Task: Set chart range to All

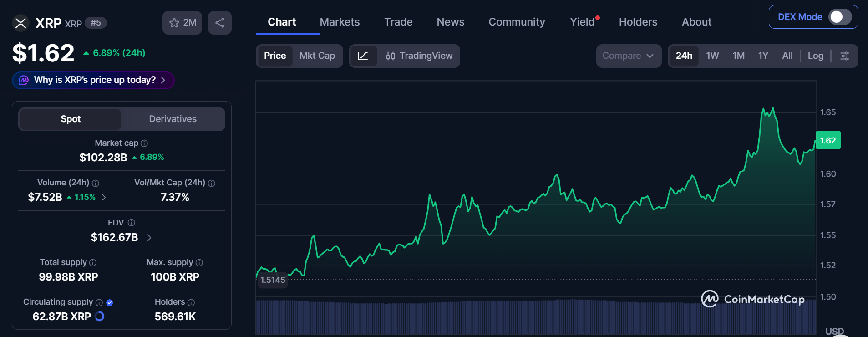Action: tap(787, 56)
